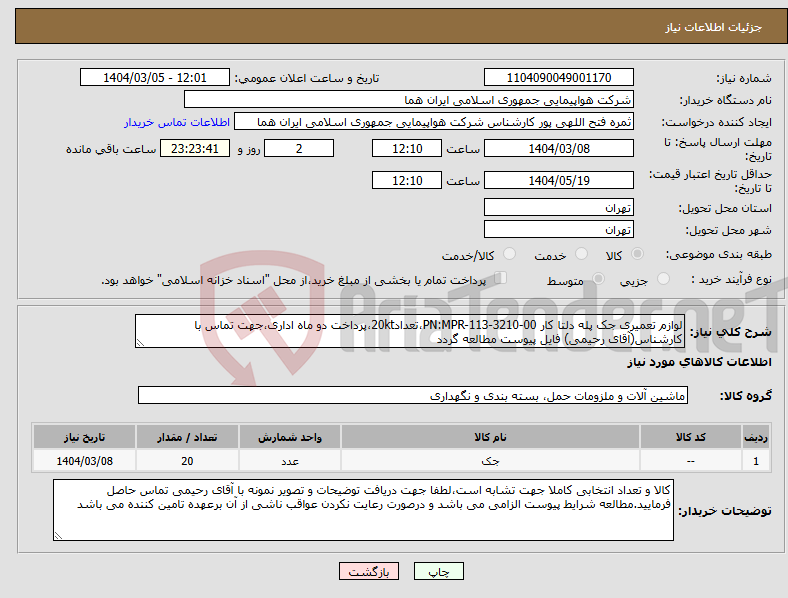
Task: Click the ردیف column header
Action: (x=756, y=437)
